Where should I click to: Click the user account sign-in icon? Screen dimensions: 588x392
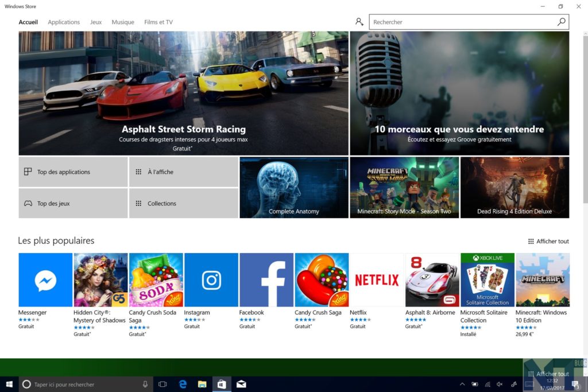(x=359, y=22)
